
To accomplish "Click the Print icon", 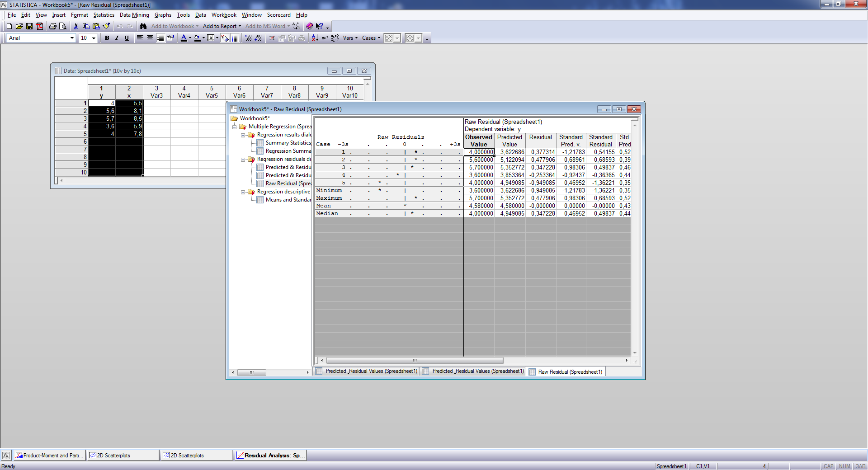I will tap(53, 26).
